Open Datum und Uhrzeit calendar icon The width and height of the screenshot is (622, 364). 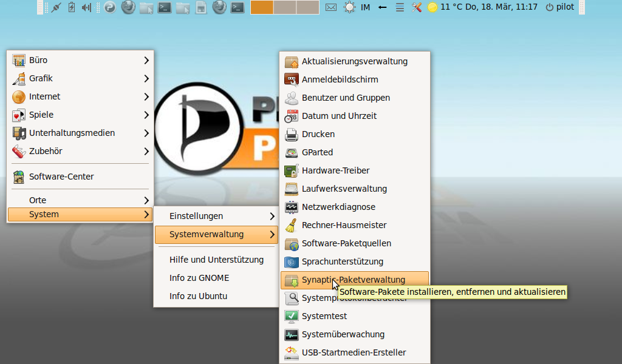click(x=292, y=116)
